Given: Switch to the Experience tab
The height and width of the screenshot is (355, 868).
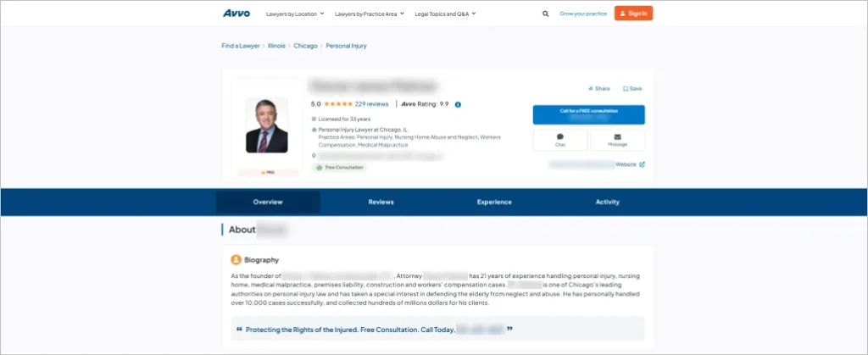Looking at the screenshot, I should (494, 202).
